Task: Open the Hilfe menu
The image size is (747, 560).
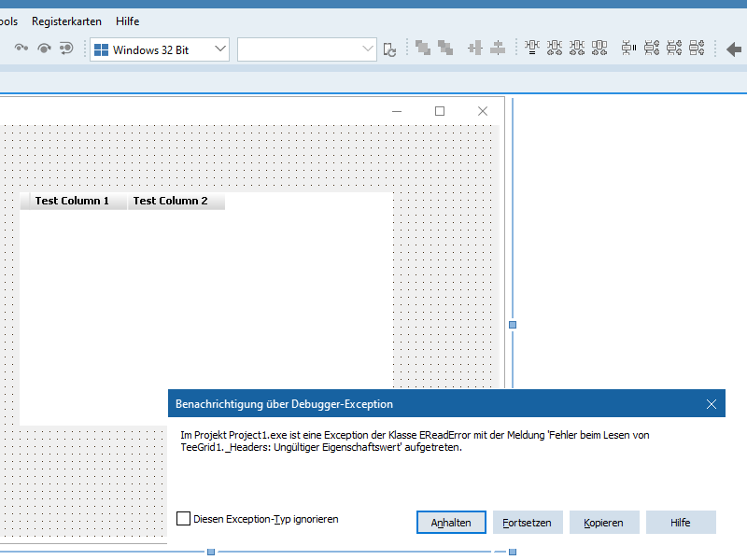Action: coord(127,21)
